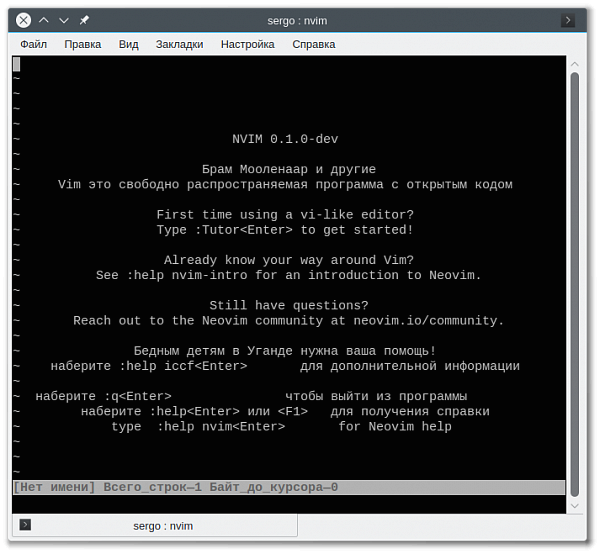The width and height of the screenshot is (600, 554).
Task: Click the 'type :help nvim<Enter>' line
Action: click(x=281, y=427)
